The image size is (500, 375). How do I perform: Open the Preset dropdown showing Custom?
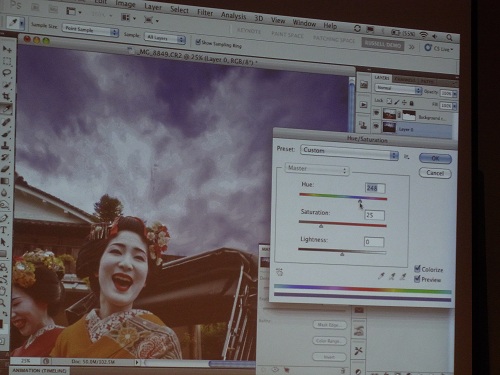click(x=349, y=152)
